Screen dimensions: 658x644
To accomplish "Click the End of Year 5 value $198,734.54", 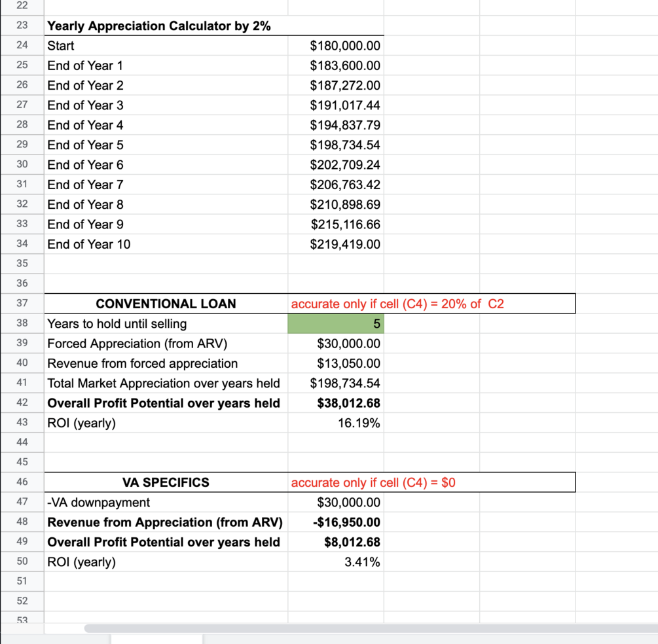I will (336, 145).
